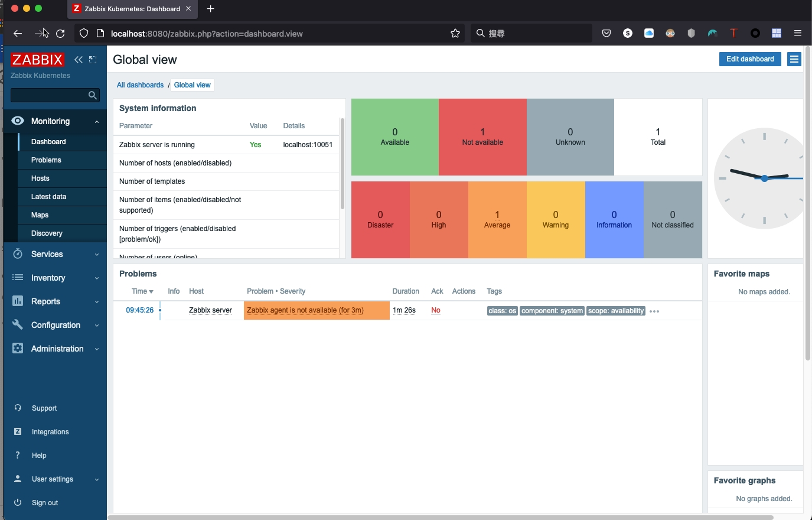The height and width of the screenshot is (520, 812).
Task: Click the Services clock icon
Action: pos(18,254)
